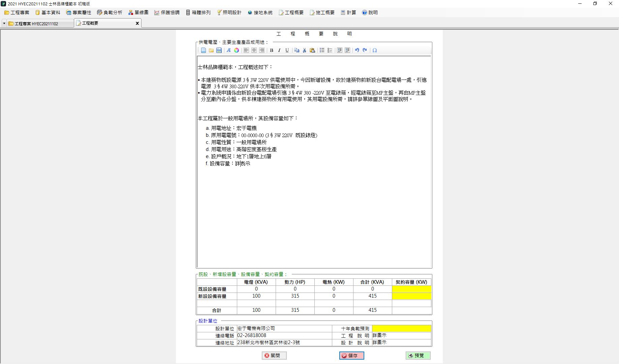Image resolution: width=619 pixels, height=364 pixels.
Task: Click the 儲存 save button
Action: tap(351, 356)
